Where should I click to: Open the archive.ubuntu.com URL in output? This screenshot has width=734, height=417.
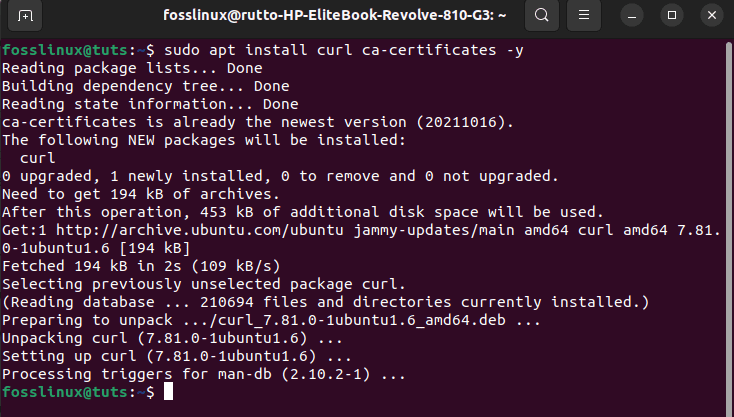pos(200,230)
